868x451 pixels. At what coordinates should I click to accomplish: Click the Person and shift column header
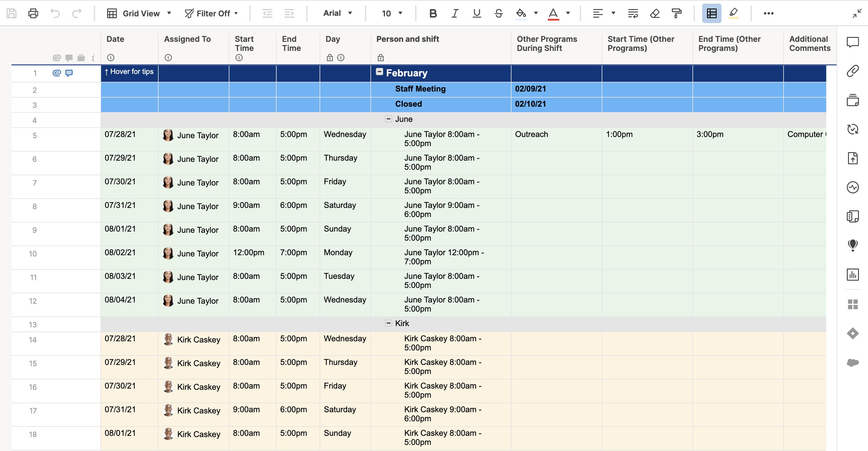click(x=407, y=39)
